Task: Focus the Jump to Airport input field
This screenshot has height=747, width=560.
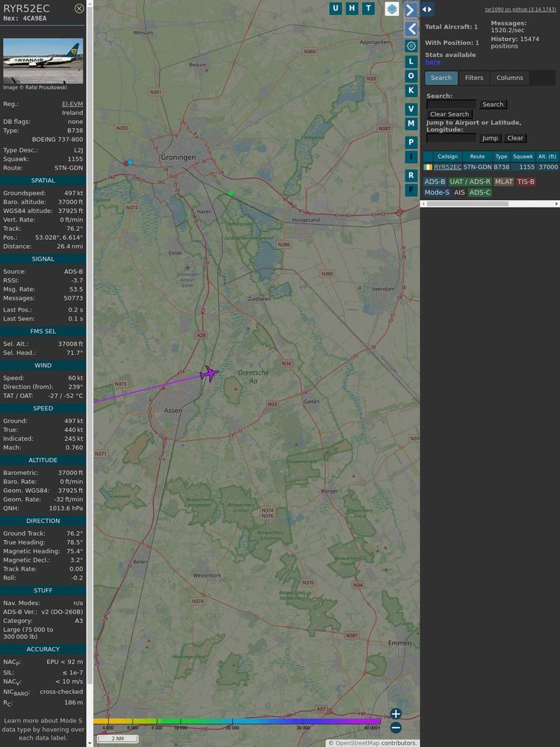Action: [451, 137]
